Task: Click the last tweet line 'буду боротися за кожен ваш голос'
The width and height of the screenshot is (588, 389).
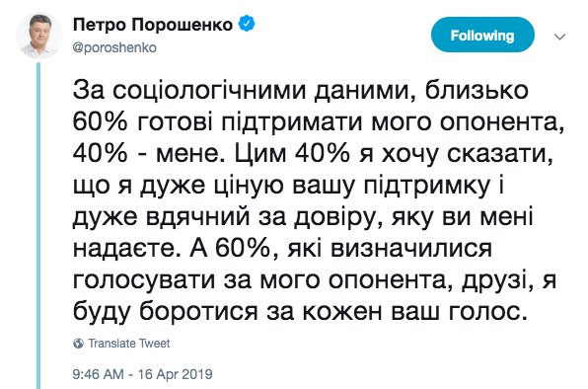Action: click(300, 311)
